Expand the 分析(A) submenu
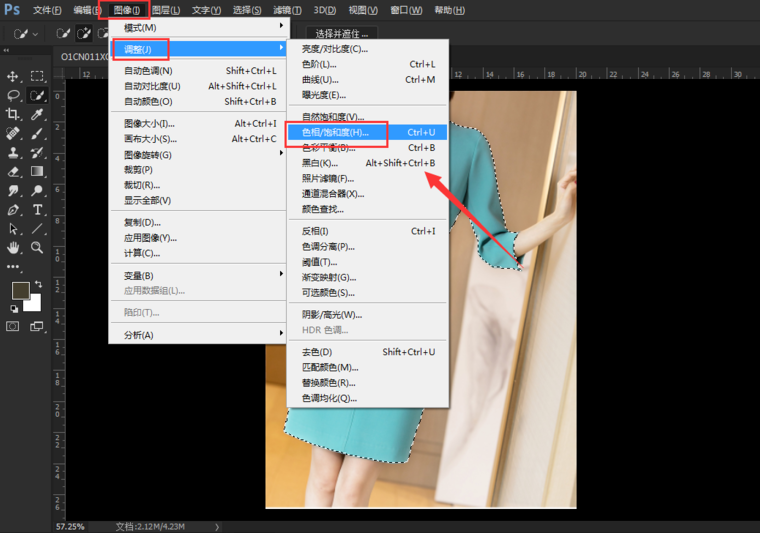The height and width of the screenshot is (533, 760). (199, 335)
